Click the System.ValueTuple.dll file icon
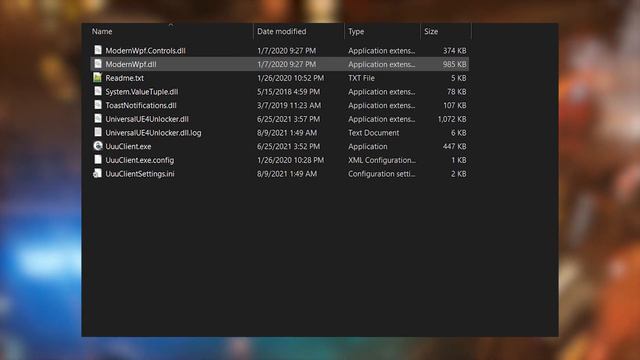Screen dimensions: 640x360 click(x=98, y=91)
